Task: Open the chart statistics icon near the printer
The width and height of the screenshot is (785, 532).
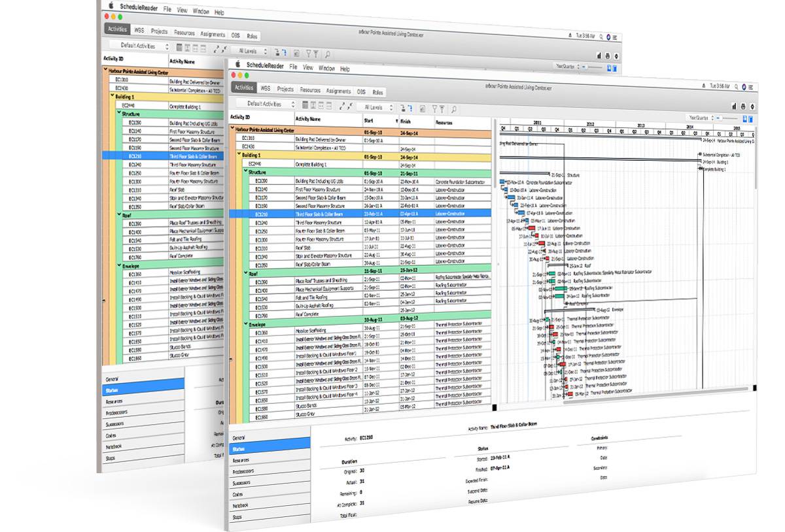Action: [734, 106]
